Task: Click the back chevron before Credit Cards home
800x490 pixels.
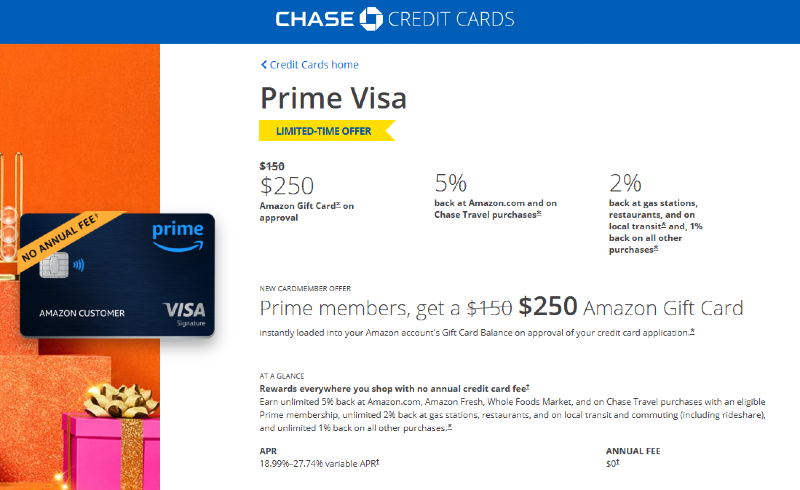Action: point(263,65)
